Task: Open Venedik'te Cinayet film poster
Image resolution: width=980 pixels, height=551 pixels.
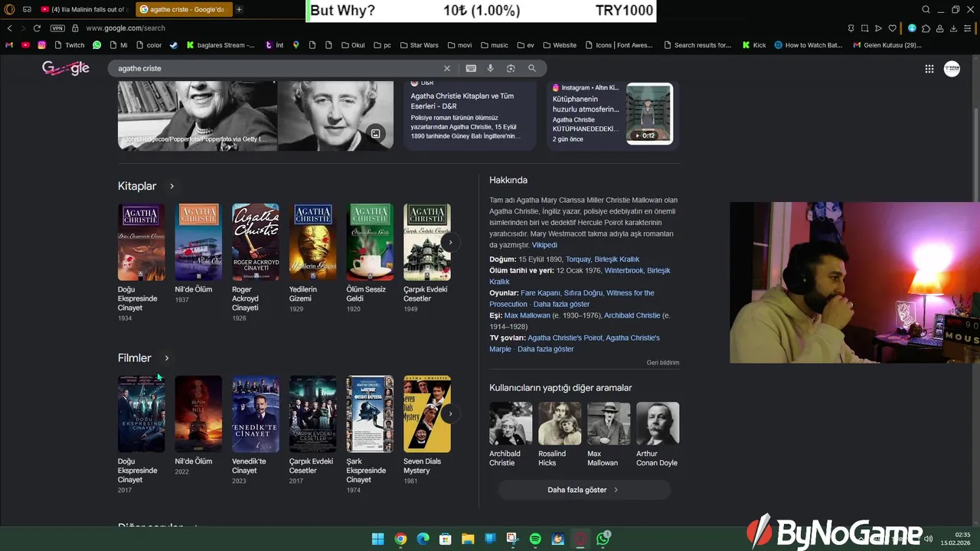Action: pos(255,414)
